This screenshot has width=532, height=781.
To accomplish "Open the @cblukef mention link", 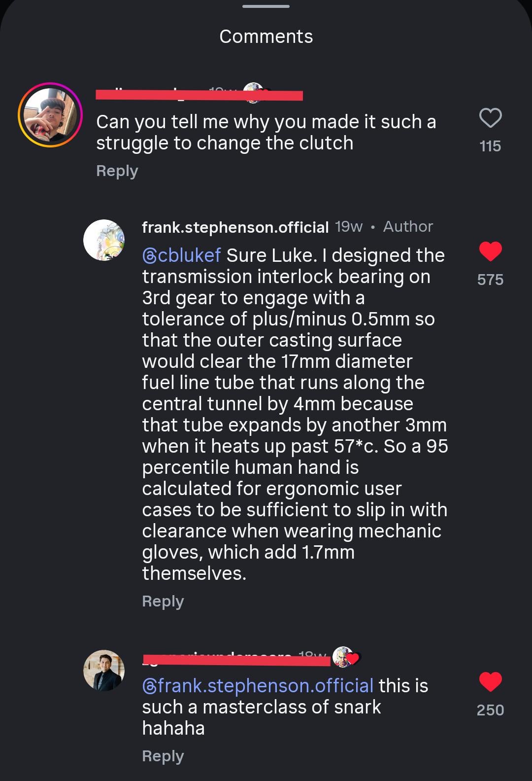I will pyautogui.click(x=181, y=255).
